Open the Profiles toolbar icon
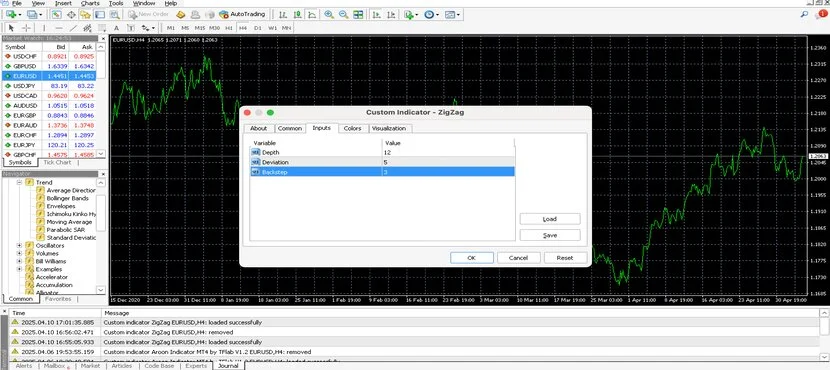Screen dimensions: 830x370 [x=33, y=14]
